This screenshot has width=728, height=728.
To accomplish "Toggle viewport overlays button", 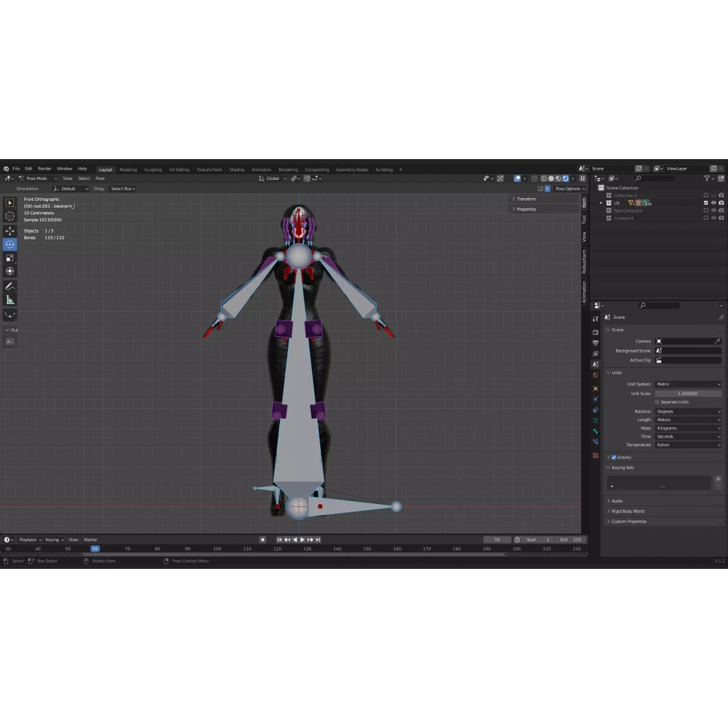I will [x=517, y=179].
